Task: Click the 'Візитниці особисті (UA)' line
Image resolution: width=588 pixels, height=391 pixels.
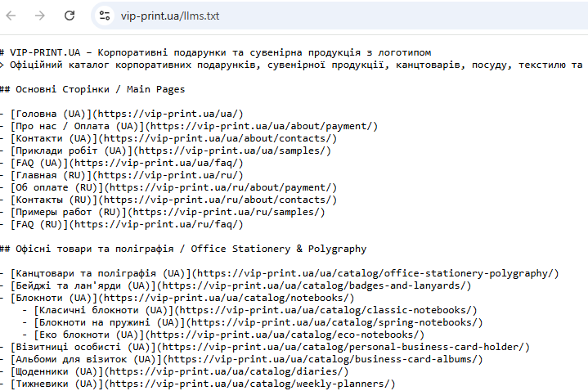Action: 265,347
